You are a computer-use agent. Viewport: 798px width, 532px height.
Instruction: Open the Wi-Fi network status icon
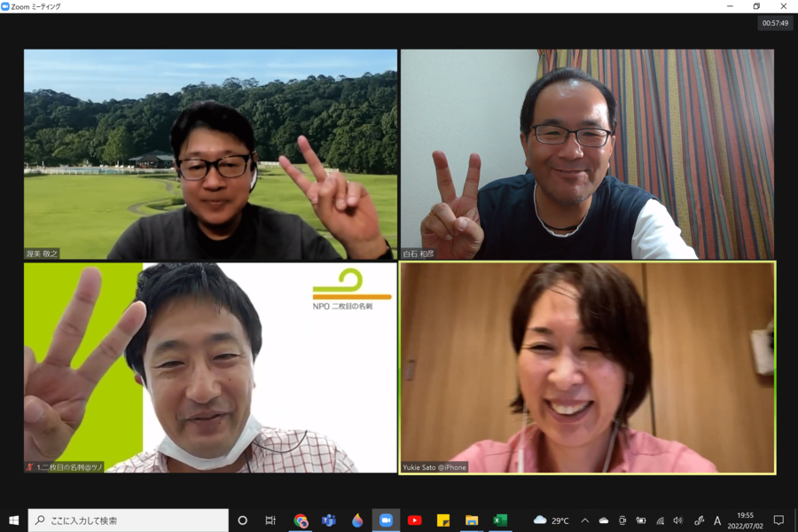point(660,520)
